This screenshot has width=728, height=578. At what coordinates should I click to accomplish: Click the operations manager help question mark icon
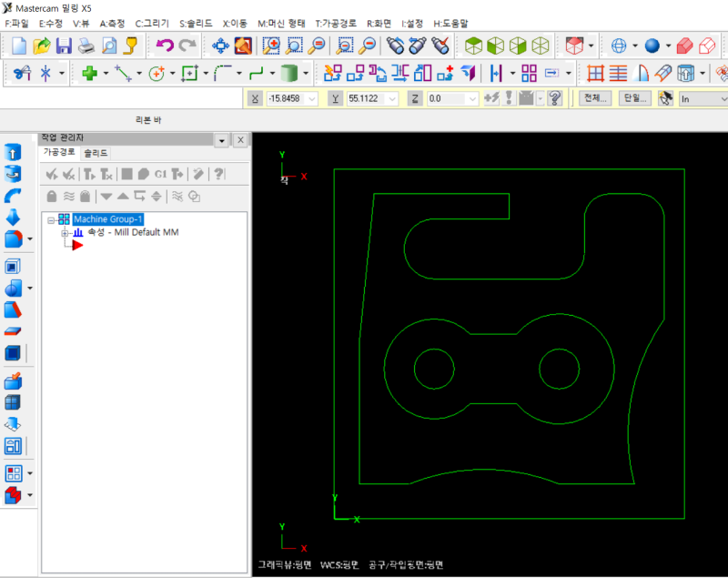coord(218,174)
